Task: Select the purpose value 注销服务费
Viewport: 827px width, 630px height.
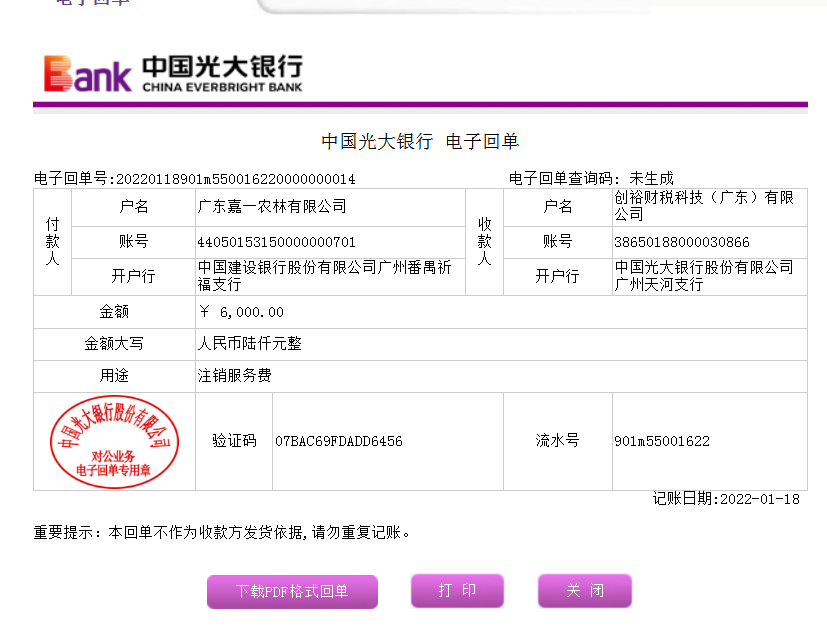Action: [x=234, y=376]
